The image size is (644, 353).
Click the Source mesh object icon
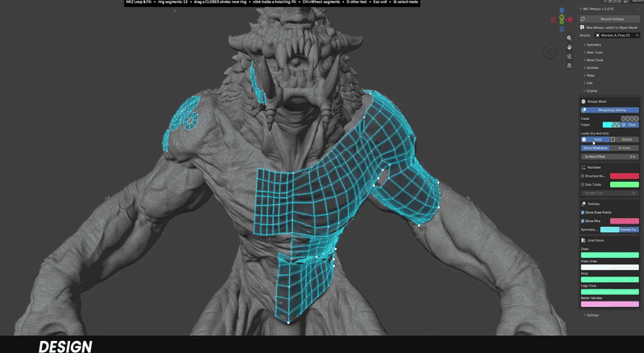point(598,35)
